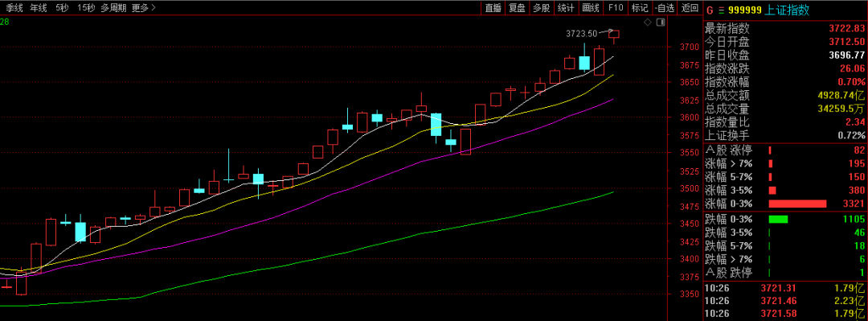Click the long red 涨幅 0-3% bar

coord(797,204)
